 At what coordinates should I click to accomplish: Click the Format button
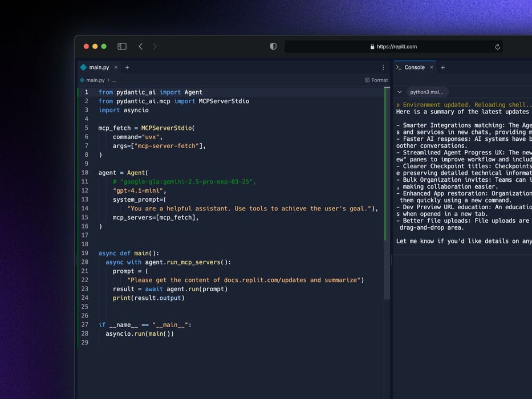376,80
